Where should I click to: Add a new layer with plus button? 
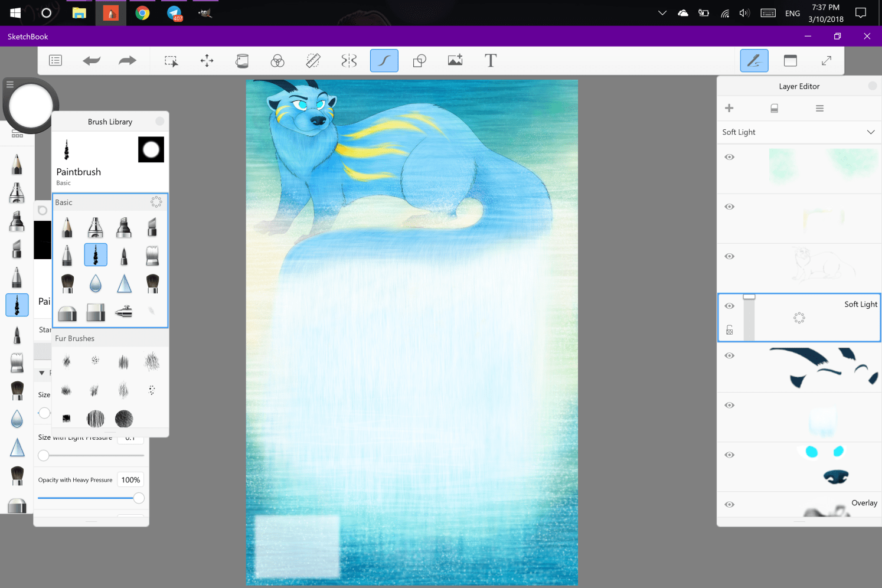[x=730, y=108]
